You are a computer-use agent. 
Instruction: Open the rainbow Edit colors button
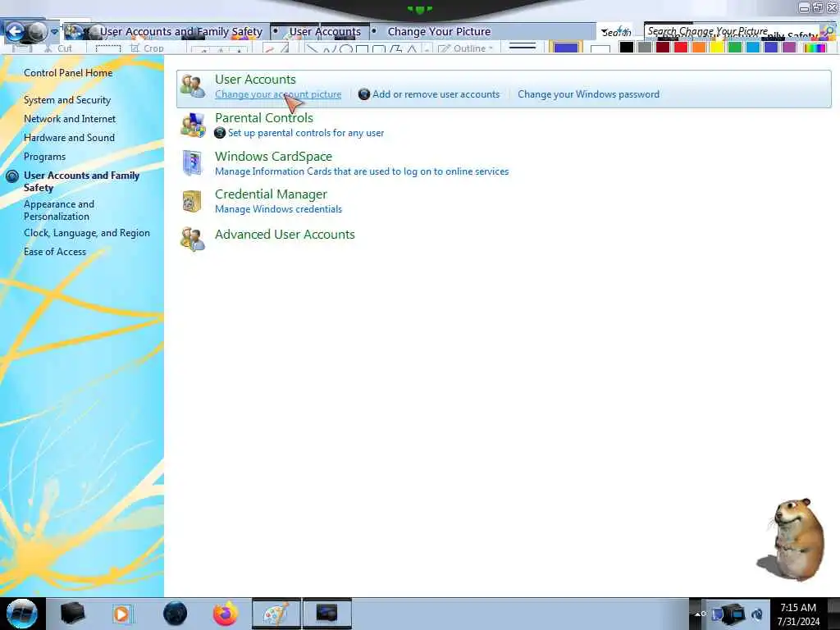(x=815, y=47)
